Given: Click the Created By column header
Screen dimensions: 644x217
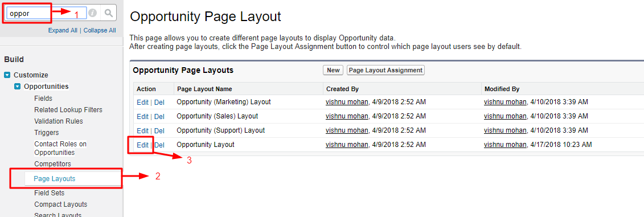Looking at the screenshot, I should pyautogui.click(x=343, y=89).
